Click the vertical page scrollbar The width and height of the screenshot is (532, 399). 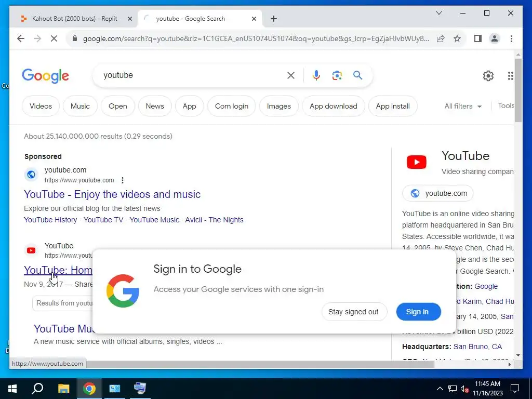(x=518, y=90)
